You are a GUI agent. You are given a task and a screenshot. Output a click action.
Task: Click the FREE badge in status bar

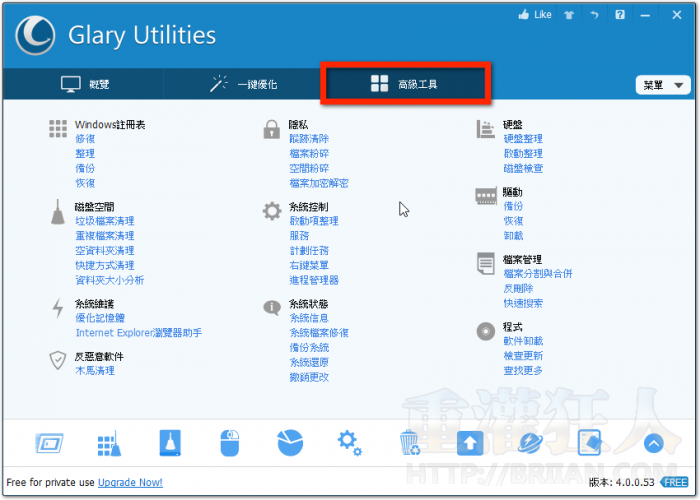click(675, 483)
